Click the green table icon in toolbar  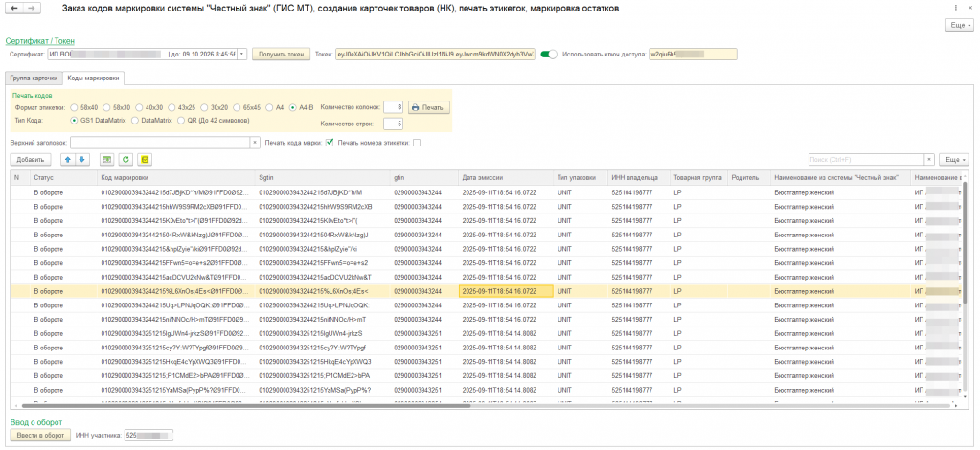(106, 159)
